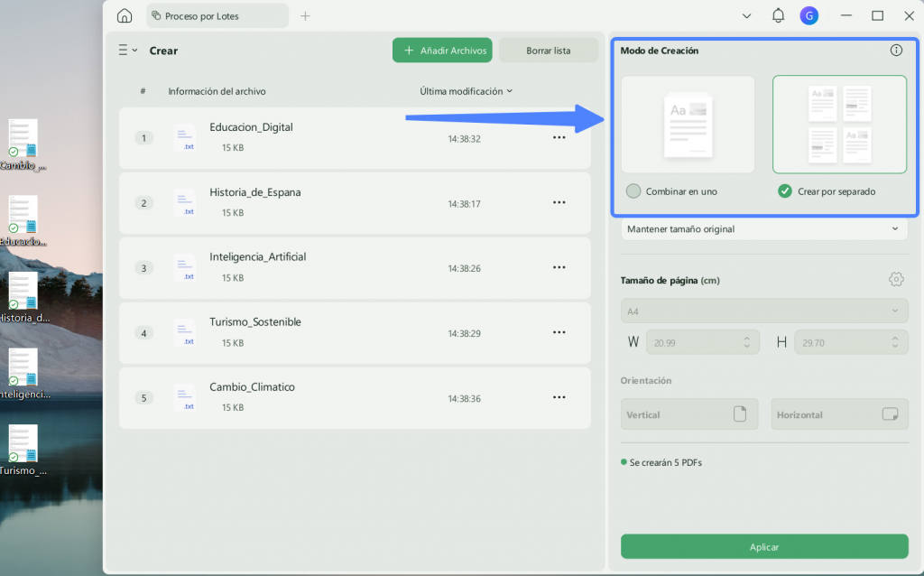Expand Mantener tamaño original dropdown
924x576 pixels.
pos(763,229)
